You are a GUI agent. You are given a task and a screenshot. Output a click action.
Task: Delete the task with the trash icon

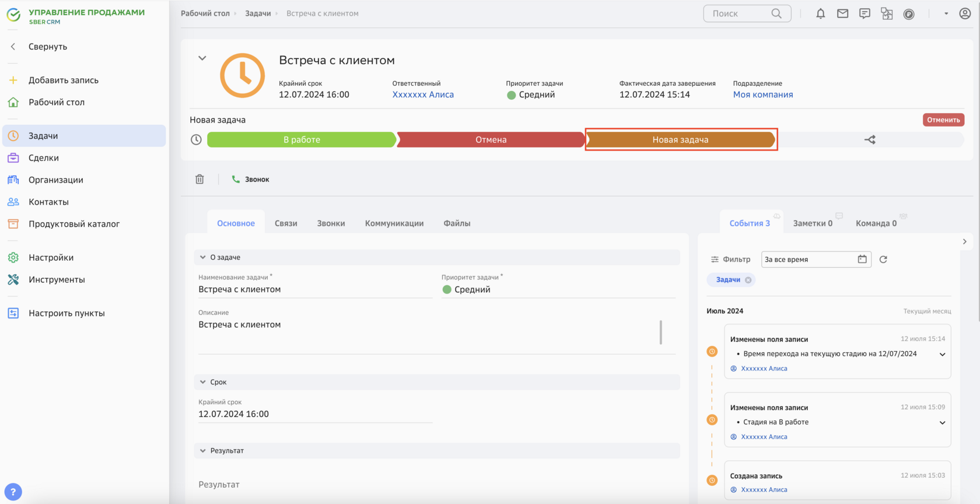[x=199, y=179]
